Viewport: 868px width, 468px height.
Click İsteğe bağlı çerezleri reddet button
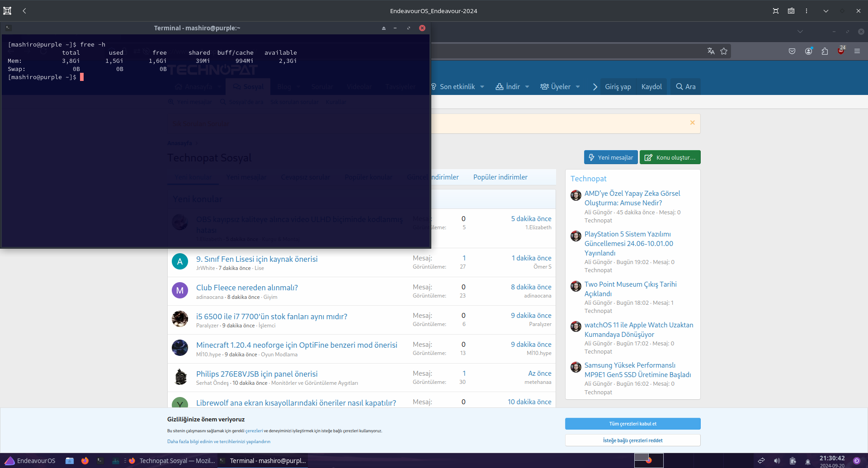point(633,440)
